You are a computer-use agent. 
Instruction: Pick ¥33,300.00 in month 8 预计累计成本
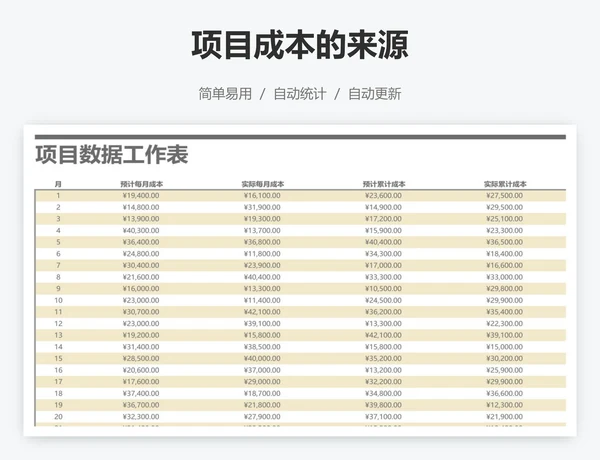pyautogui.click(x=383, y=277)
